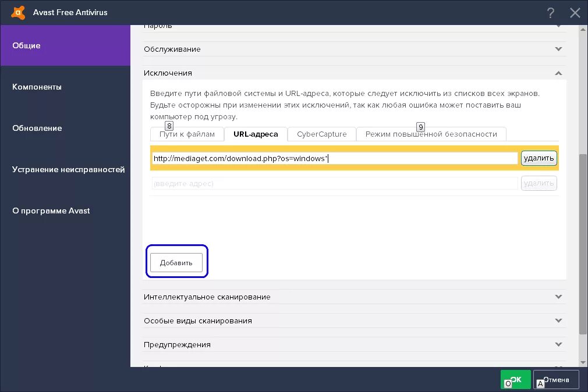
Task: Expand the Обслуживание section
Action: pyautogui.click(x=354, y=49)
